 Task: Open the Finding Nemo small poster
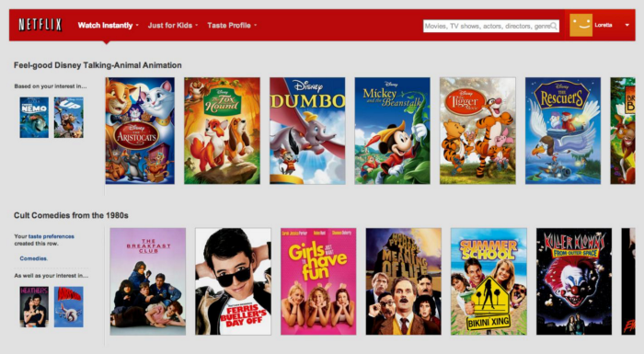(x=34, y=118)
